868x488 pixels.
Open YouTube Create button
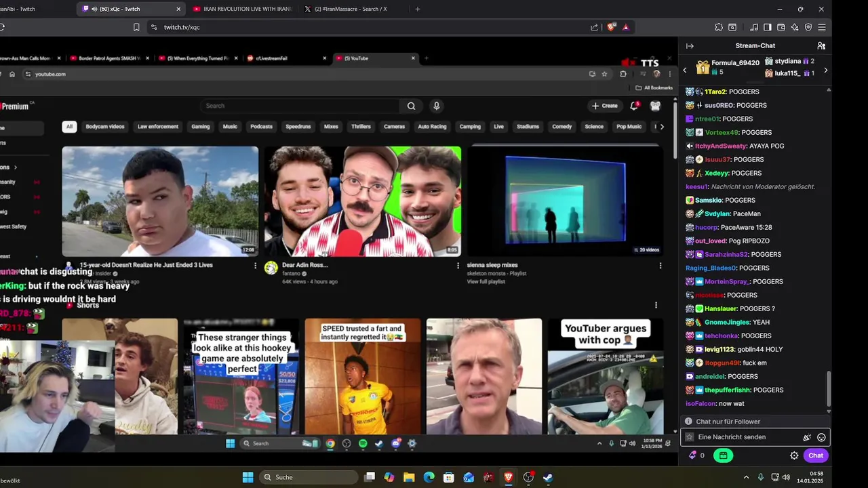604,106
